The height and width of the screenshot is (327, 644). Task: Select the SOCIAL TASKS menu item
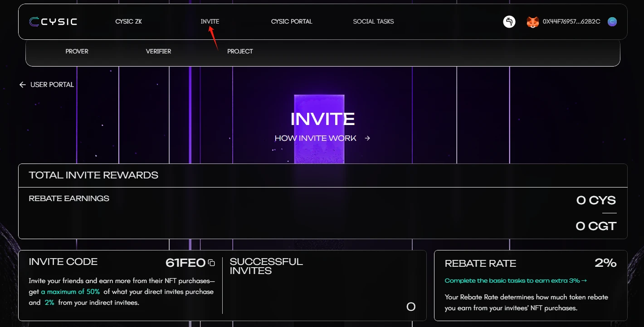(x=373, y=21)
